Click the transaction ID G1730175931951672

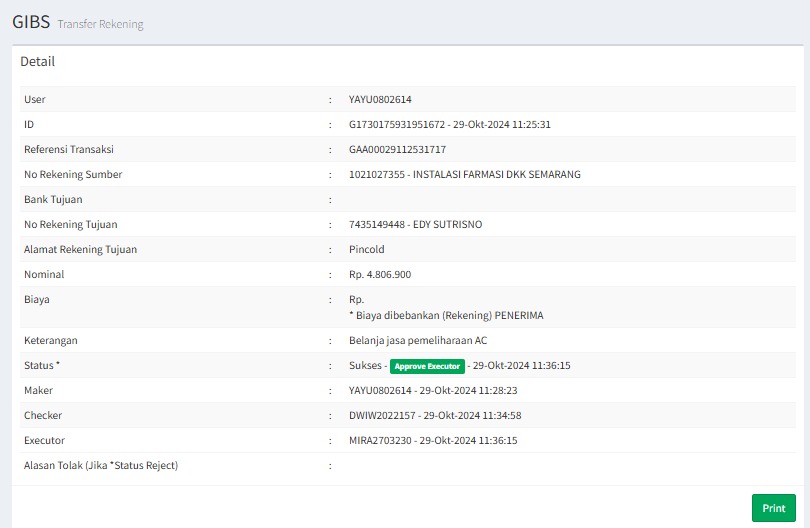(x=396, y=125)
